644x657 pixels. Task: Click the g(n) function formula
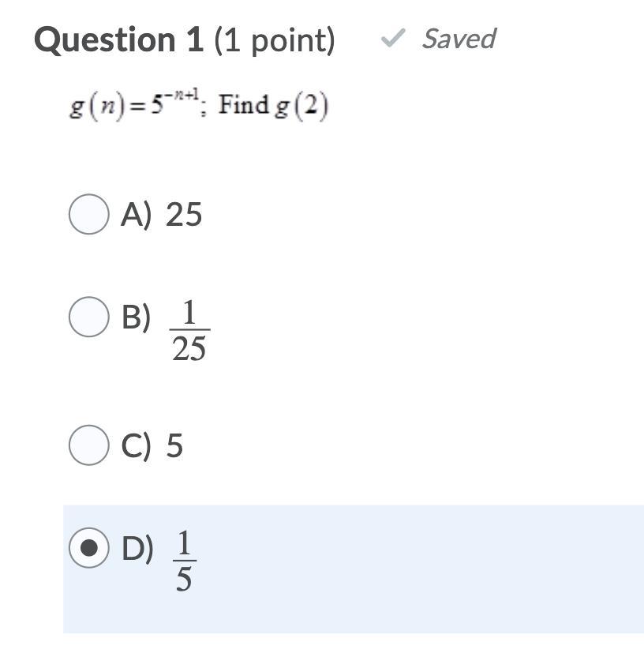point(133,105)
